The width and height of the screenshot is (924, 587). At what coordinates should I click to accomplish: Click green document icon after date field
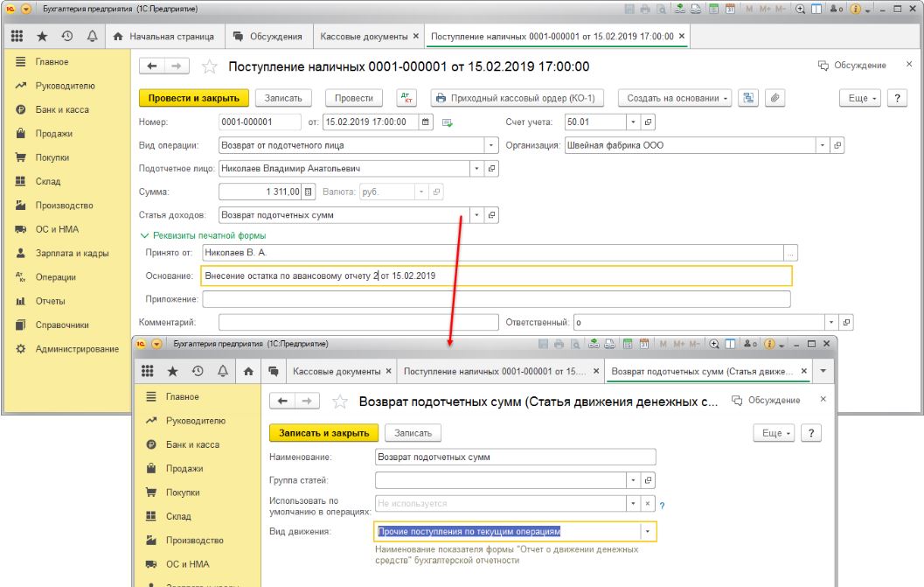[x=448, y=122]
